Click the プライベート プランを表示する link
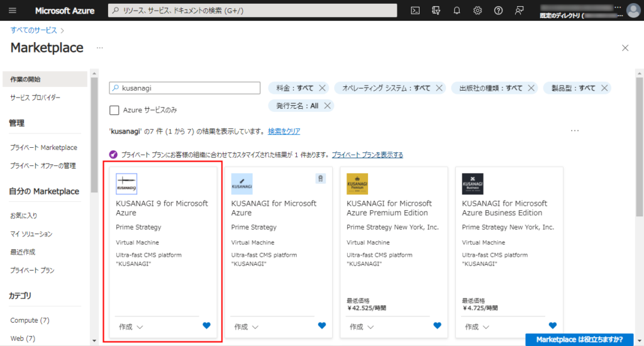The width and height of the screenshot is (644, 346). 367,155
